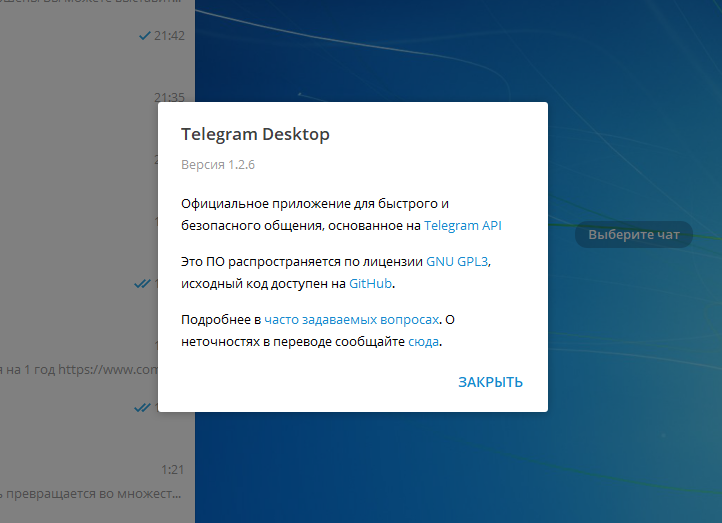722x523 pixels.
Task: Close the dialog with ЗАКРЫТЬ button
Action: tap(490, 382)
